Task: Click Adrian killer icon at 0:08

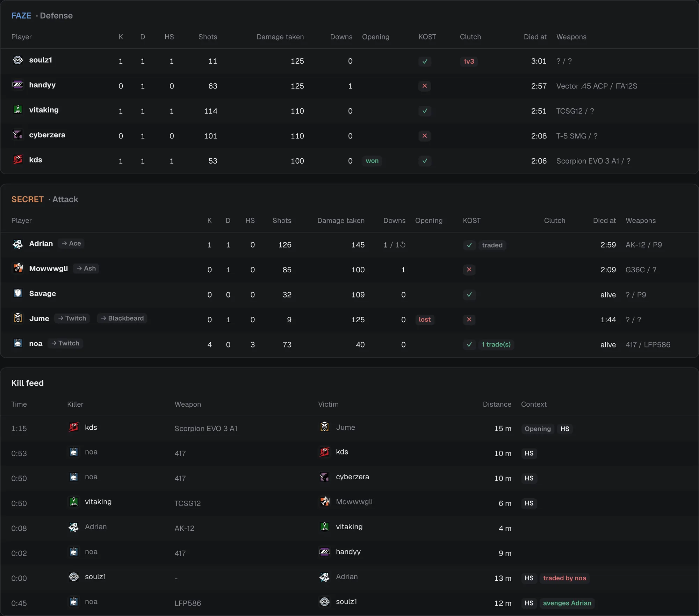Action: pyautogui.click(x=74, y=527)
